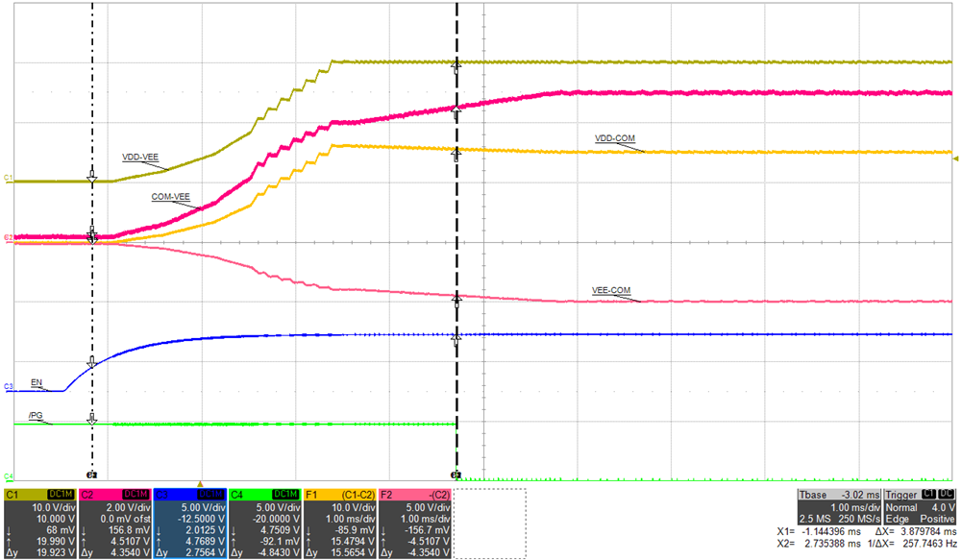
Task: Select the trigger level arrow on right edge
Action: 954,158
